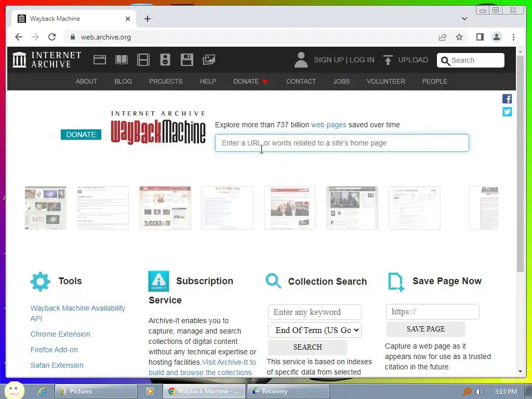Open the Internet Archive home logo
Viewport: 532px width, 399px height.
47,60
